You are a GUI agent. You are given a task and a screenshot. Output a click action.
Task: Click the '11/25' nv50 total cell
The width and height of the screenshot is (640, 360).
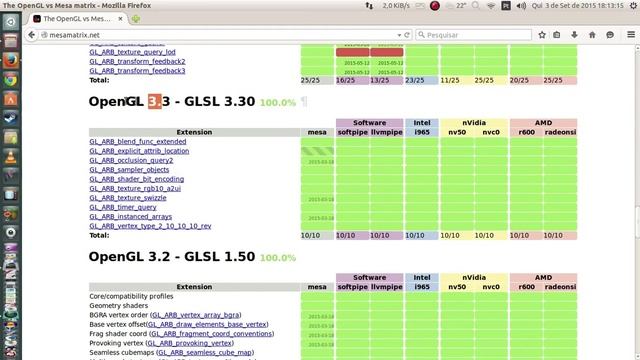click(x=457, y=80)
